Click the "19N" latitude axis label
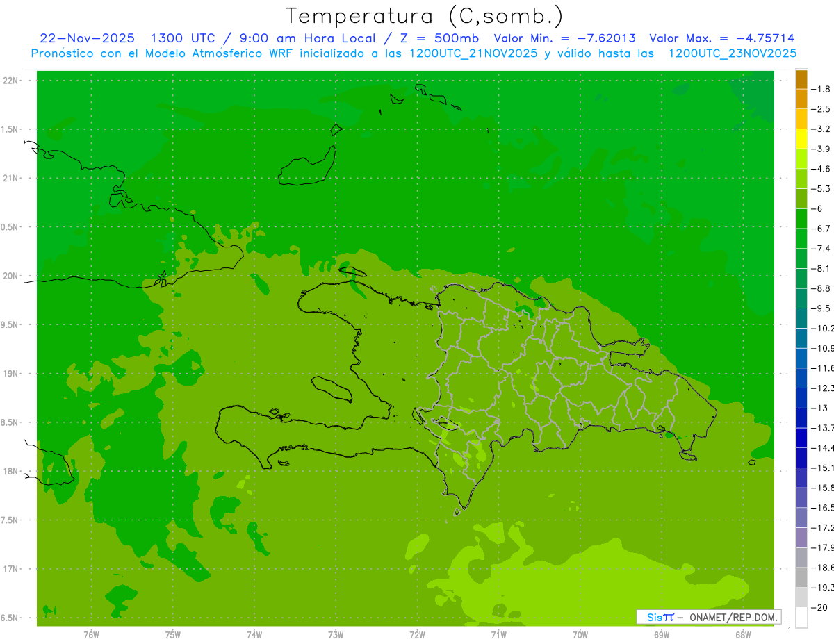The height and width of the screenshot is (644, 834). point(10,374)
